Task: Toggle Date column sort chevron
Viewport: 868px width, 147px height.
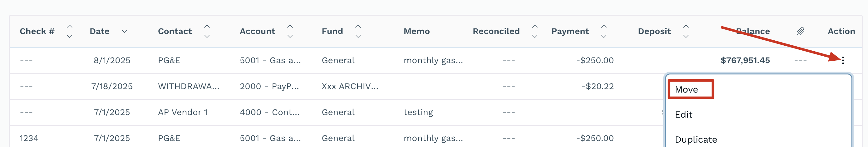Action: tap(124, 31)
